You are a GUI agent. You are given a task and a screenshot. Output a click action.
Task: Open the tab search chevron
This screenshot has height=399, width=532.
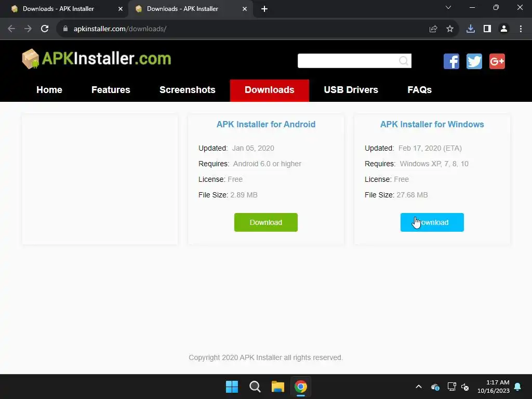pyautogui.click(x=448, y=7)
